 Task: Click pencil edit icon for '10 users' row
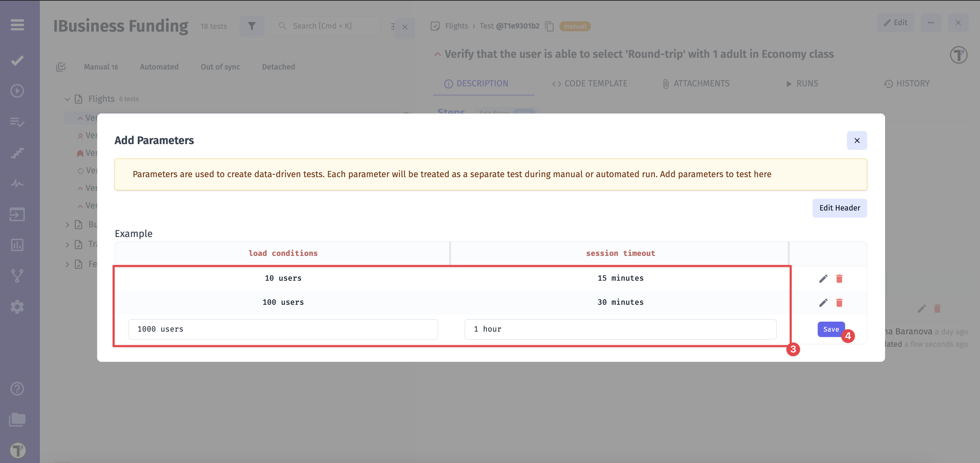(x=823, y=279)
